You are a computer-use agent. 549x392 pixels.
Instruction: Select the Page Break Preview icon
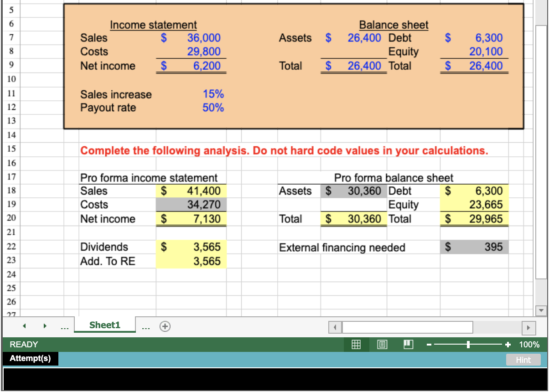tap(408, 345)
